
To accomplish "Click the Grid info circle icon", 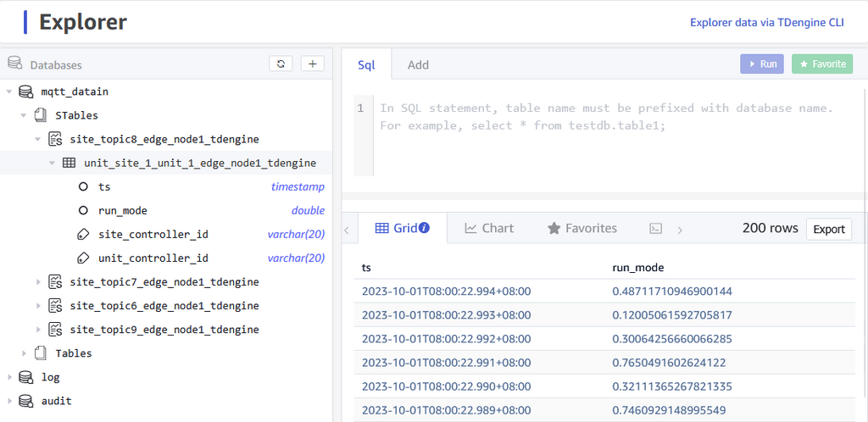I will [x=425, y=228].
